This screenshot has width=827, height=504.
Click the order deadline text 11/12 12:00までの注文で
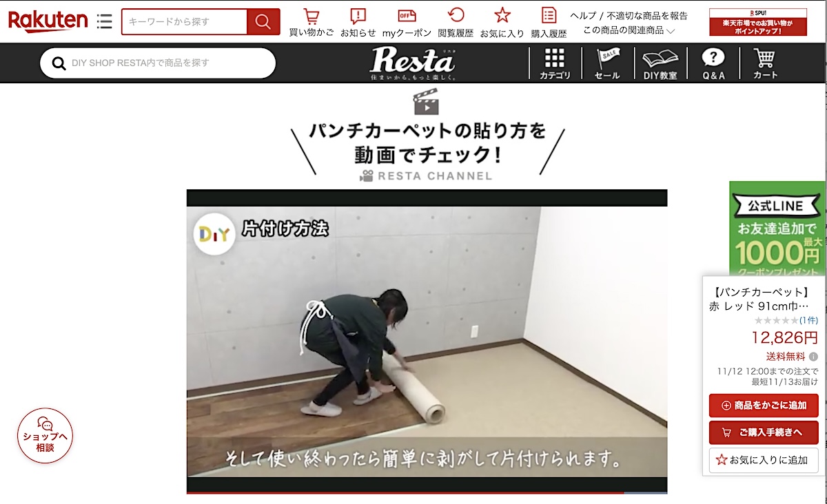pyautogui.click(x=768, y=371)
